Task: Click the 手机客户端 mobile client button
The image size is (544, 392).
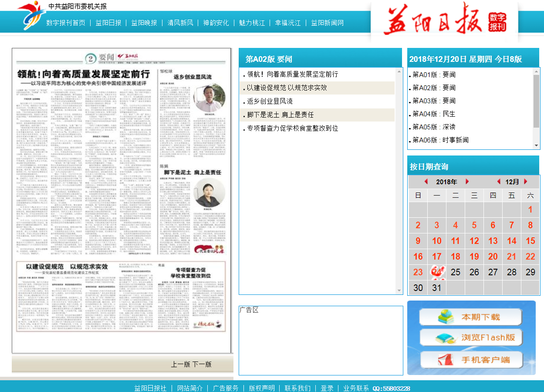Action: (x=470, y=360)
